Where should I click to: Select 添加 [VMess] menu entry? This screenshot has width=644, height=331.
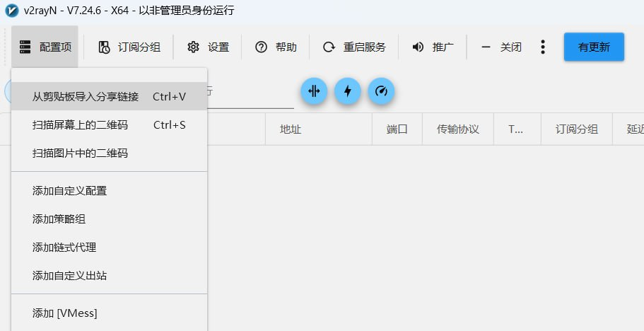click(x=110, y=313)
